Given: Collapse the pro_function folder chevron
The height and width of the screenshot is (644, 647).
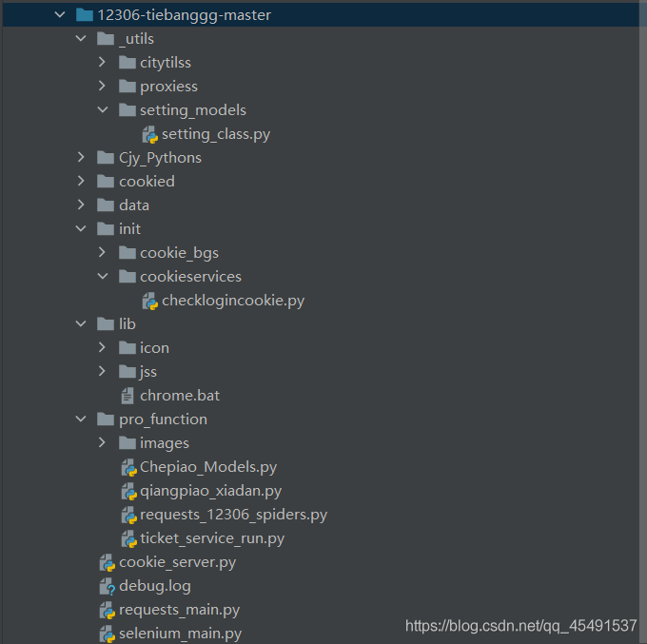Looking at the screenshot, I should [x=81, y=420].
